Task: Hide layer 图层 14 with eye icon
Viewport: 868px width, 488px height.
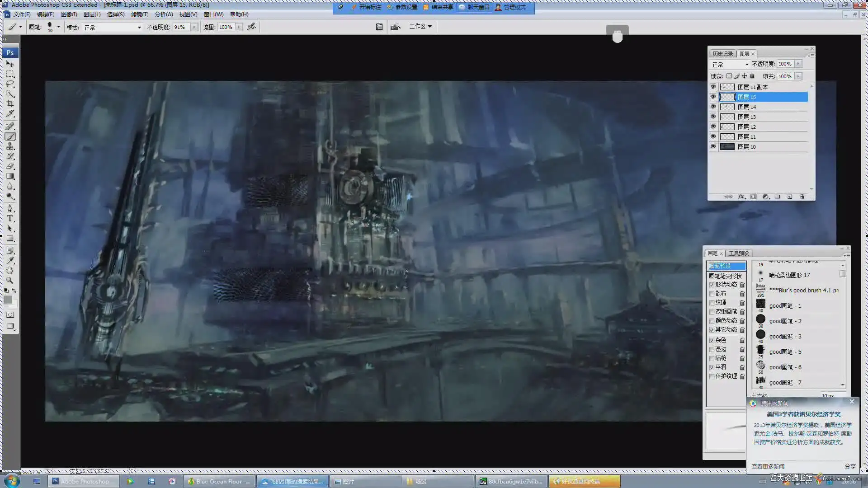Action: pyautogui.click(x=713, y=107)
